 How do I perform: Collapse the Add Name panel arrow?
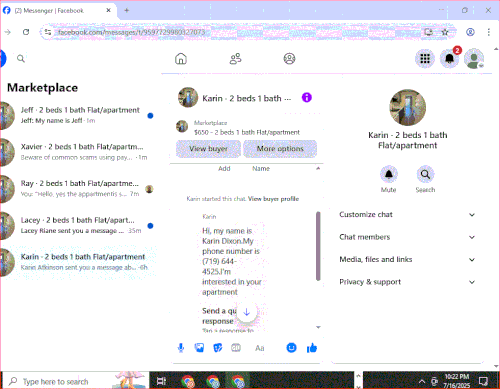[318, 168]
